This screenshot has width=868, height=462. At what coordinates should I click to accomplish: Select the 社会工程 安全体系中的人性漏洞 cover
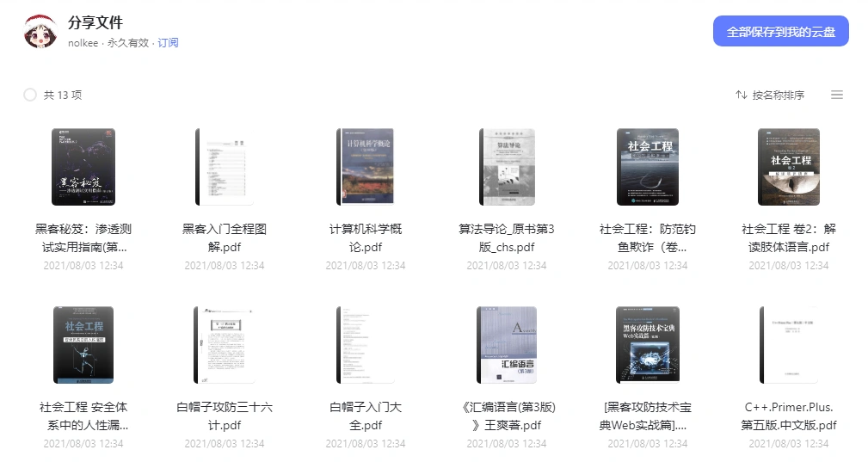click(x=83, y=345)
